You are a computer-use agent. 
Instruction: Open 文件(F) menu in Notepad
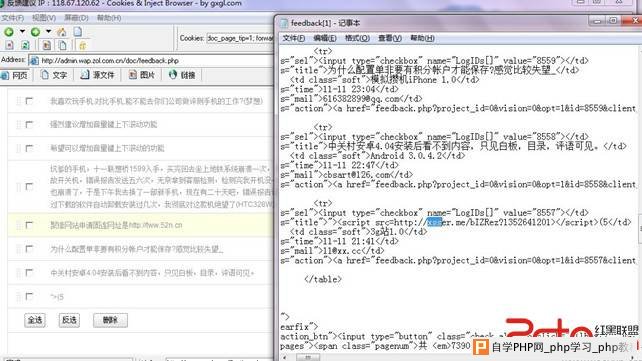(294, 38)
